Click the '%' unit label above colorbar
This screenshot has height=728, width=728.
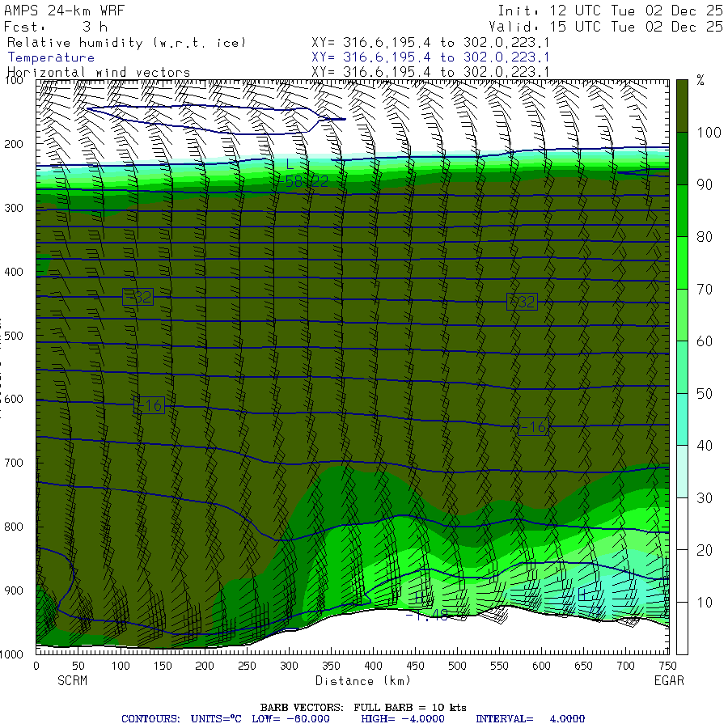coord(700,80)
